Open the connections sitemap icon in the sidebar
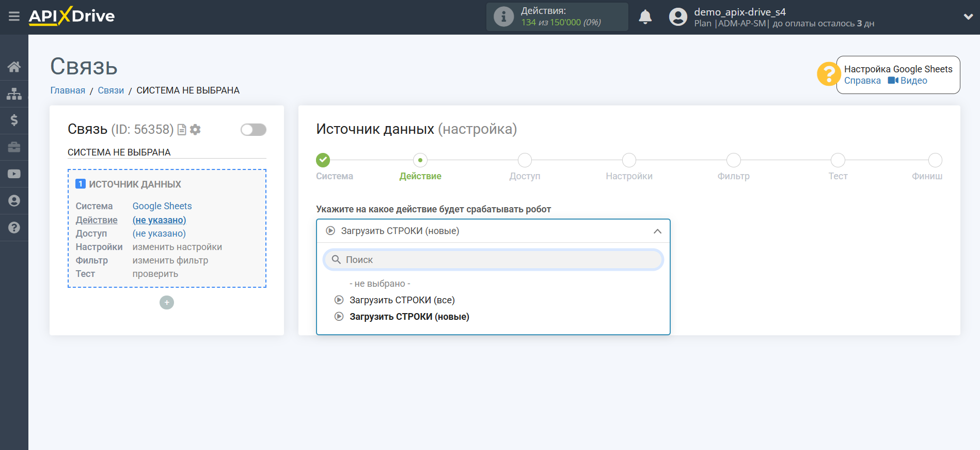The width and height of the screenshot is (980, 450). (14, 94)
